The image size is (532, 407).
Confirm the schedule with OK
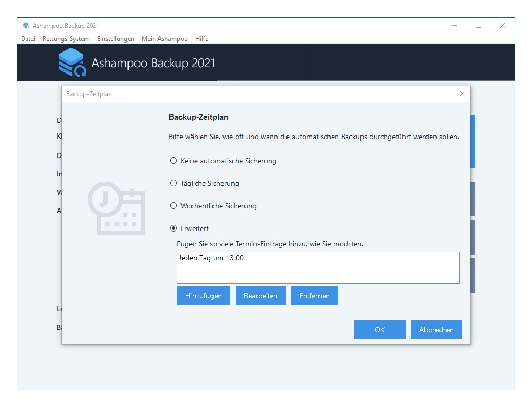pos(380,330)
